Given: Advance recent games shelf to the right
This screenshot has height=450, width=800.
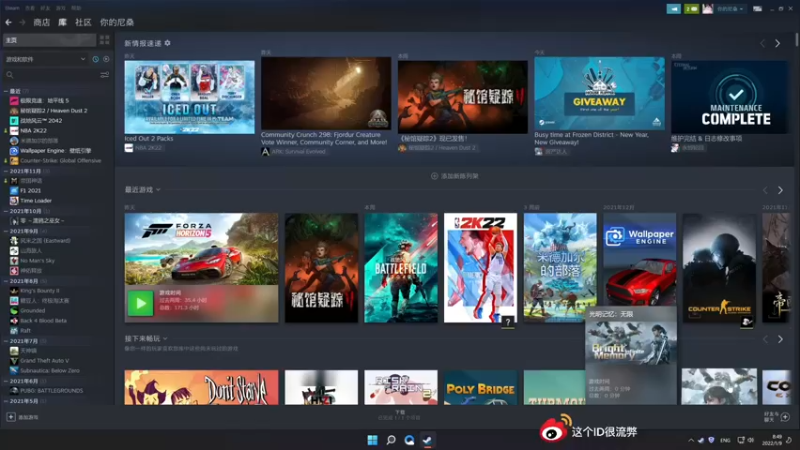Looking at the screenshot, I should 780,190.
